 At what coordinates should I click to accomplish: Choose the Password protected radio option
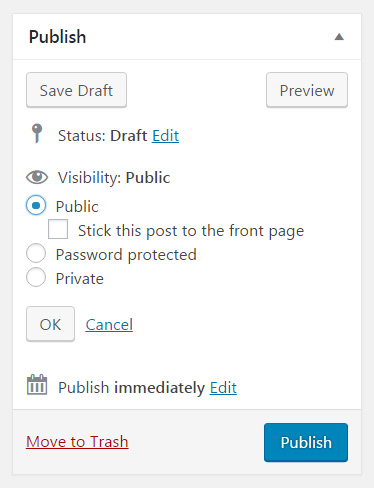pos(36,253)
